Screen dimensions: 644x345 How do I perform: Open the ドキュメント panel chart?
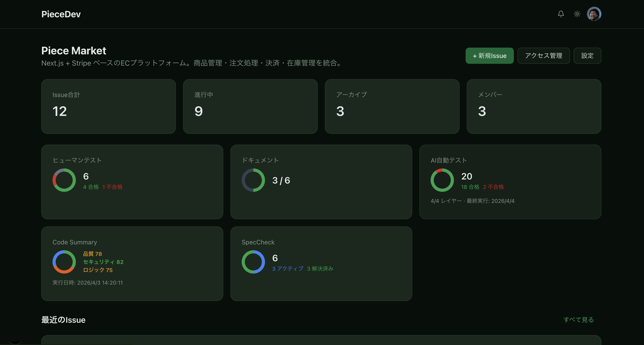click(x=253, y=180)
